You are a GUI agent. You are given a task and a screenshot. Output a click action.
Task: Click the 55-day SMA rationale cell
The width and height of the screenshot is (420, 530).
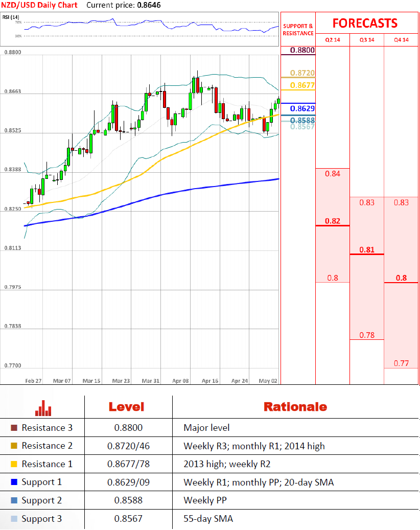(x=208, y=519)
